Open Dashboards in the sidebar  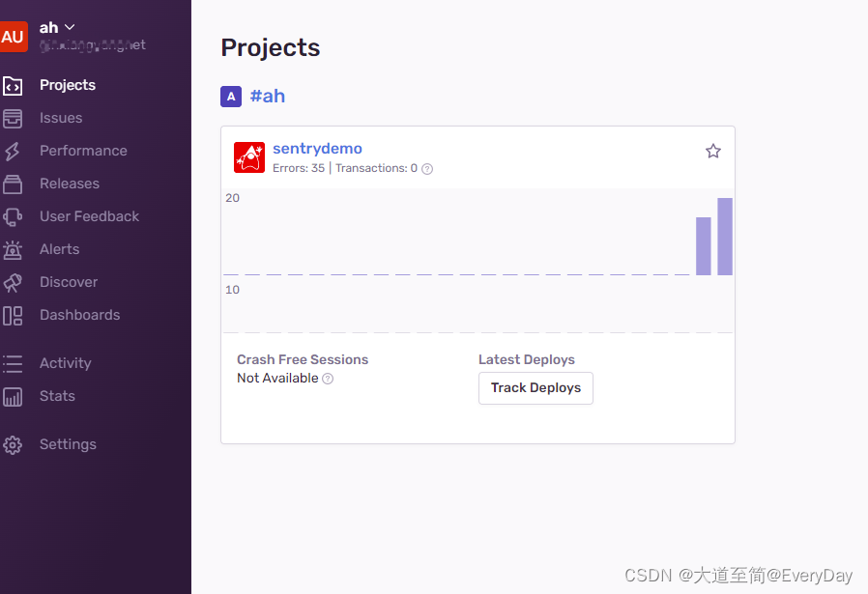79,315
